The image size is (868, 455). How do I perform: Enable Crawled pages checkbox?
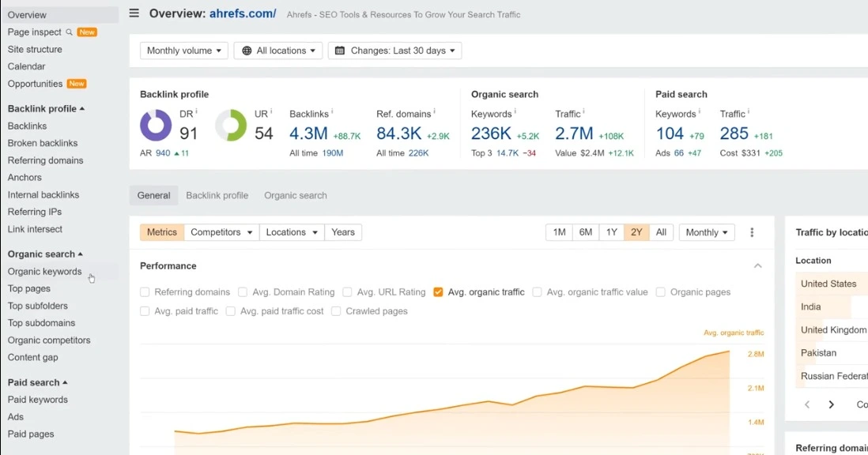point(336,311)
